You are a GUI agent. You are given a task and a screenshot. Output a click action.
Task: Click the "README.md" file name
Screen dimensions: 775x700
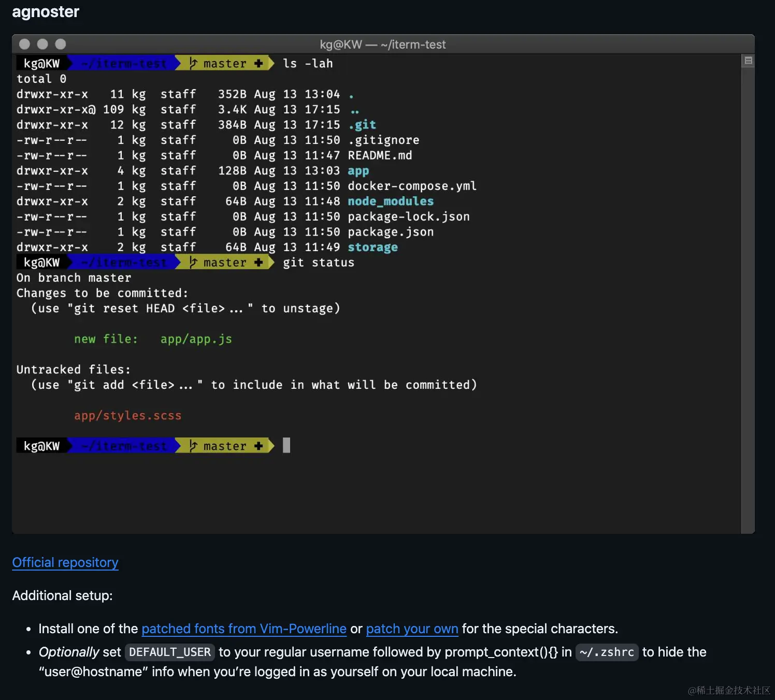[x=380, y=155]
